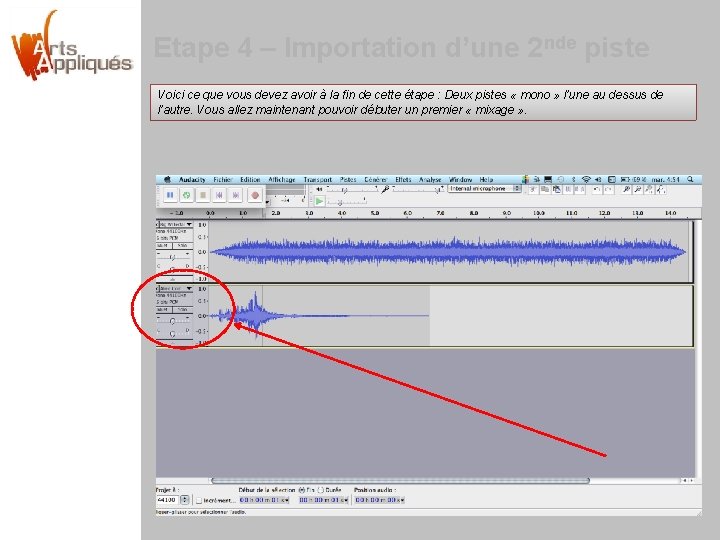Click the project rate 44100 stepper arrows
Viewport: 720px width, 540px height.
tap(185, 500)
